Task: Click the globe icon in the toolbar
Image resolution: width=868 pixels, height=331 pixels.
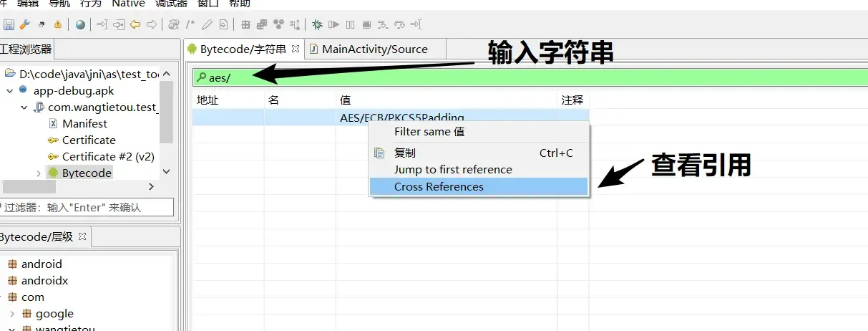Action: point(80,24)
